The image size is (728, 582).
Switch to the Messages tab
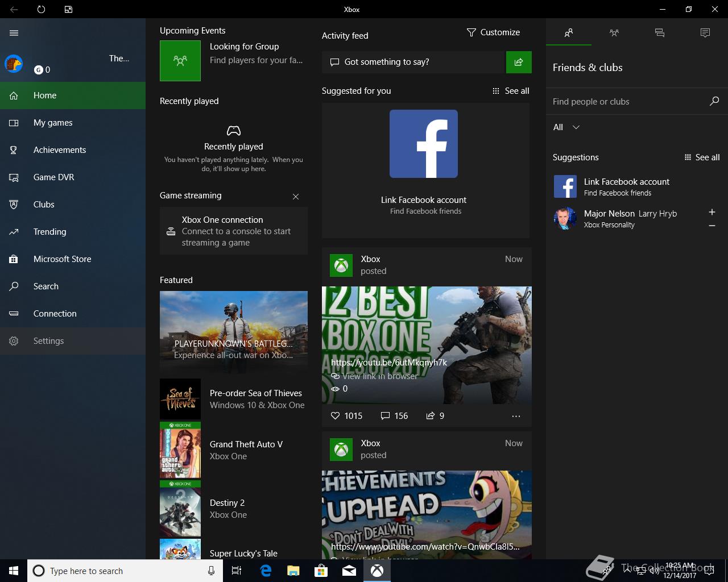(660, 33)
